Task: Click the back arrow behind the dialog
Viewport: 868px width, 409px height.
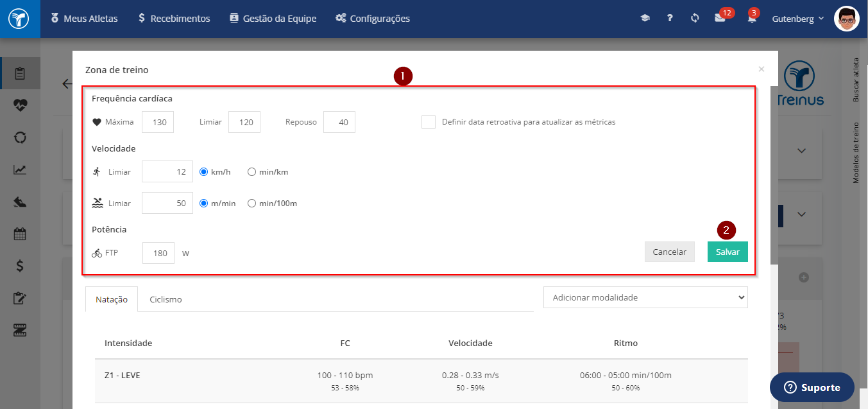Action: point(66,83)
